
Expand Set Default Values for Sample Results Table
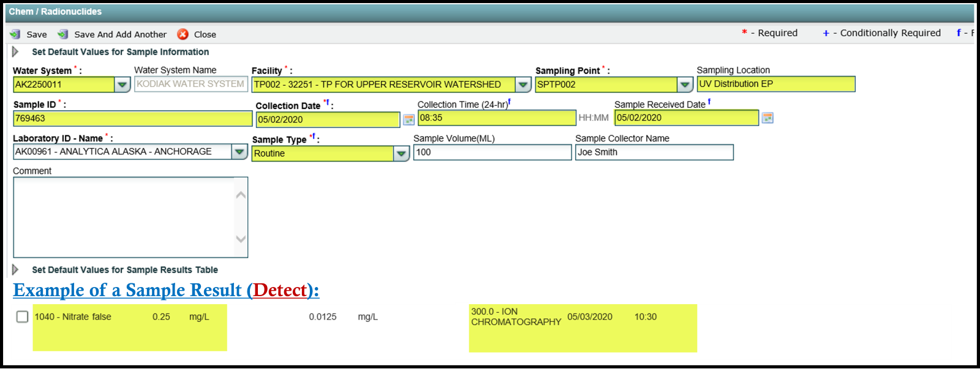(x=15, y=270)
